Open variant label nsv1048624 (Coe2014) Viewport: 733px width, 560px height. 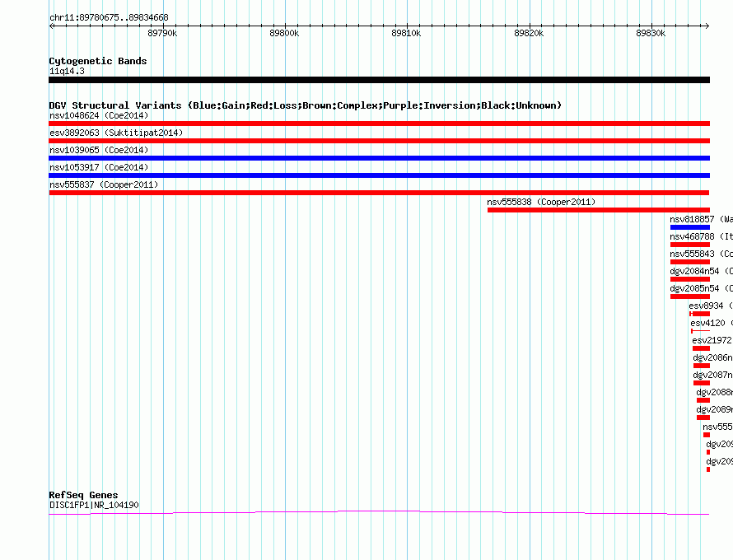pos(99,115)
